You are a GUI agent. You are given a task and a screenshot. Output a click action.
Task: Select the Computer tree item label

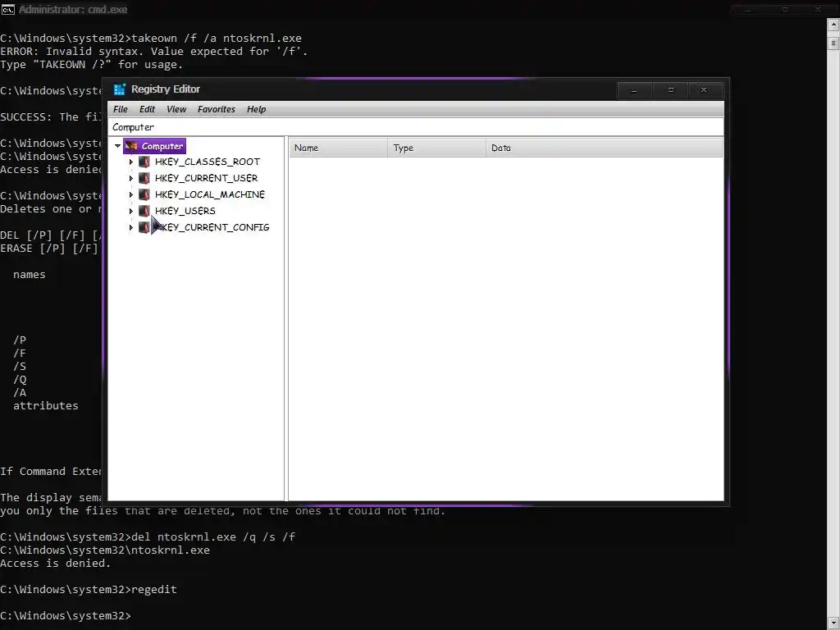coord(162,146)
